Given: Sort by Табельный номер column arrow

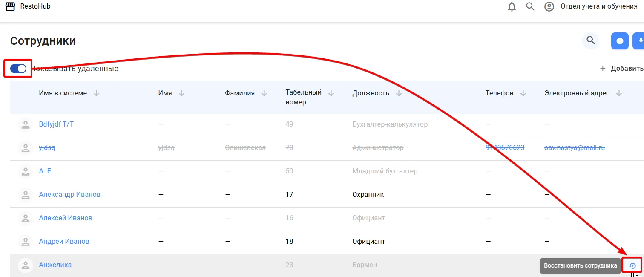Looking at the screenshot, I should coord(331,93).
